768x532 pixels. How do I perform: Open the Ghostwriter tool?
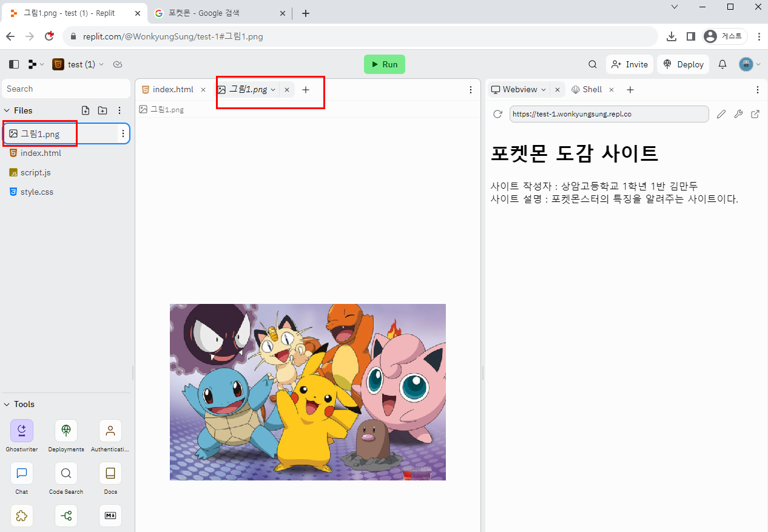[22, 436]
